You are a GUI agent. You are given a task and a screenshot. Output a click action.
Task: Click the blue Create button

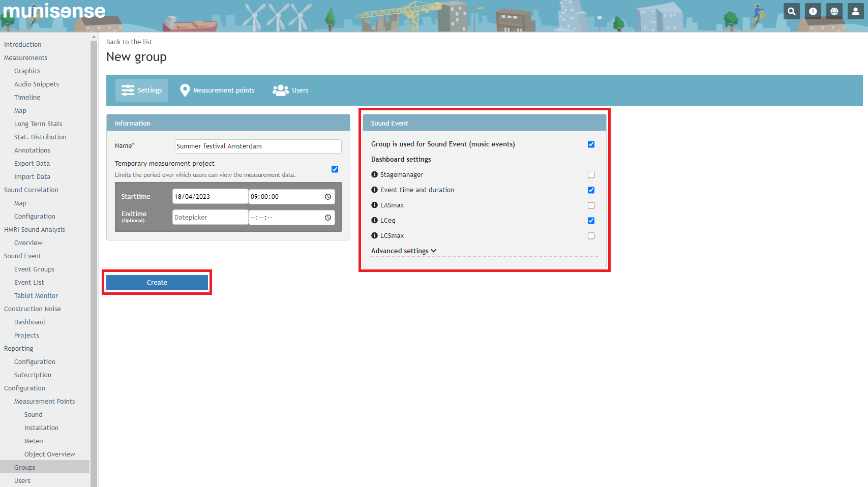tap(157, 283)
